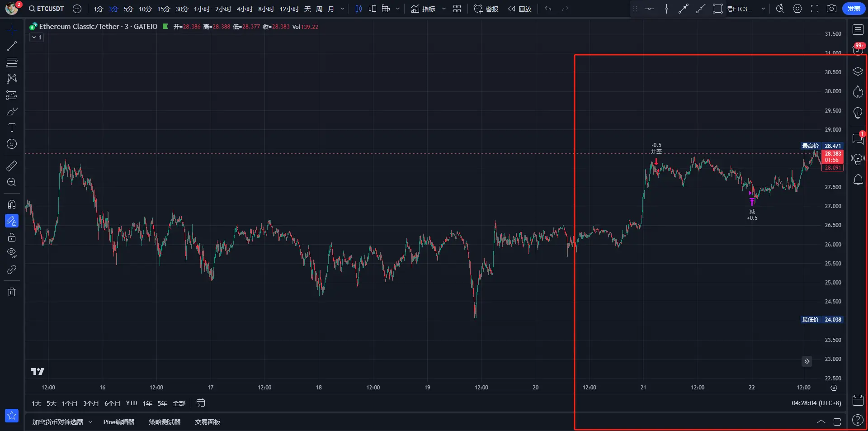Open the blue star favorites toolbar button
The image size is (868, 431).
(x=12, y=415)
